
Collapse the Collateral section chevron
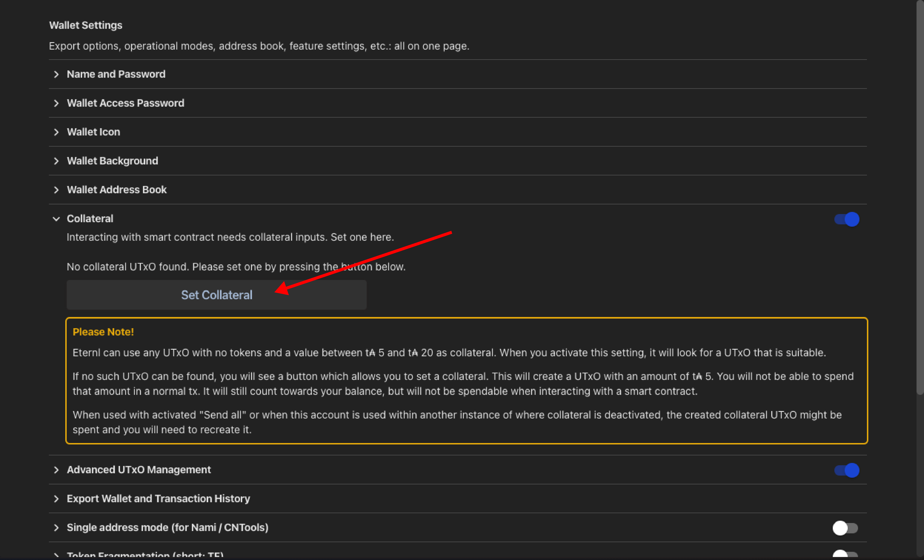(56, 219)
